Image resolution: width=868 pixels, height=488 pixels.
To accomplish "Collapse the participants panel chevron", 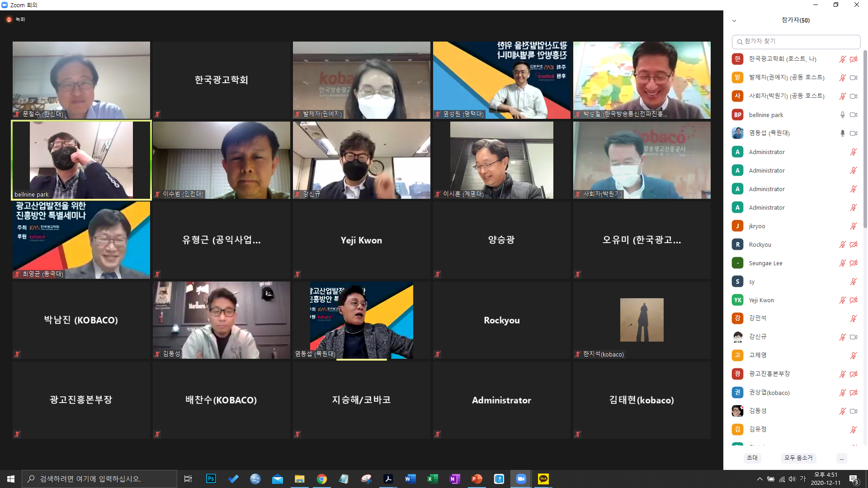I will pyautogui.click(x=734, y=21).
